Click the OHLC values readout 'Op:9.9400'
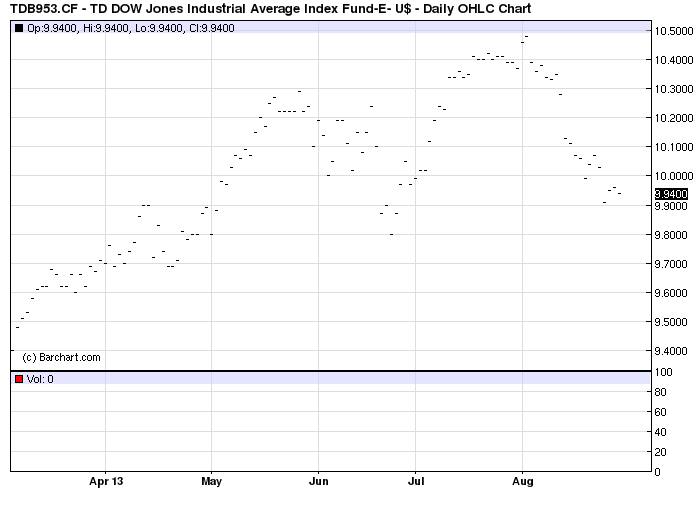Screen dimensions: 700x512 (52, 28)
